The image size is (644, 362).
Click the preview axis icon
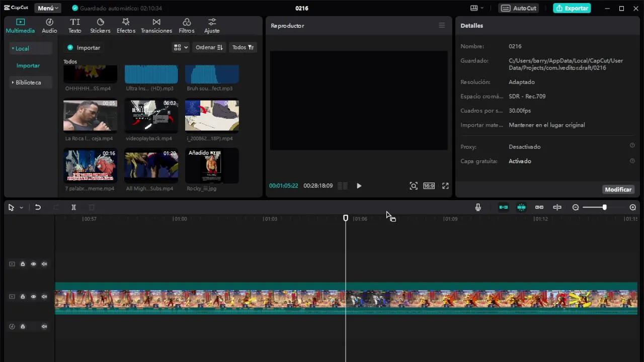tap(557, 207)
